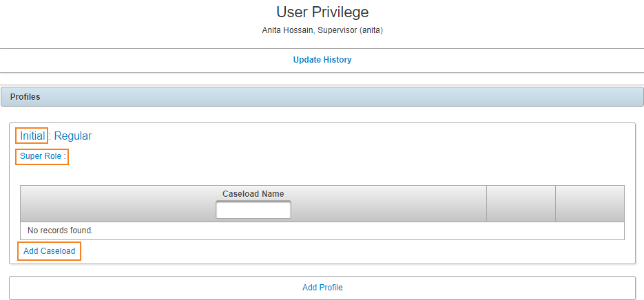Focus the Caseload Name filter box
This screenshot has width=644, height=300.
tap(253, 210)
